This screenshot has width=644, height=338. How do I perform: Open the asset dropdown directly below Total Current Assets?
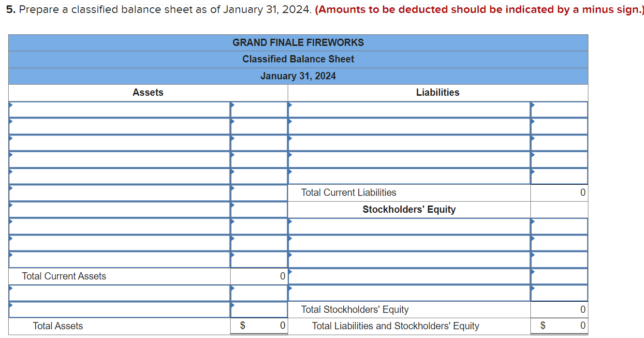coord(119,293)
